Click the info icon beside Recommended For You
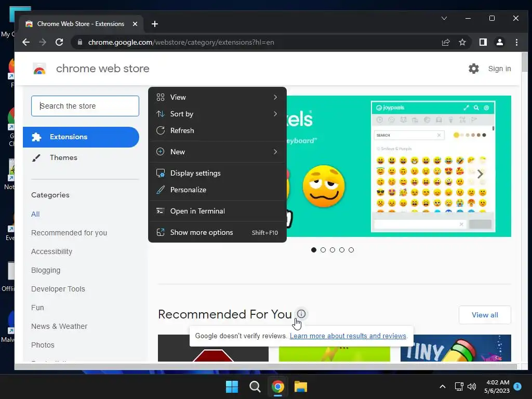Screen dimensions: 532x399 click(301, 314)
